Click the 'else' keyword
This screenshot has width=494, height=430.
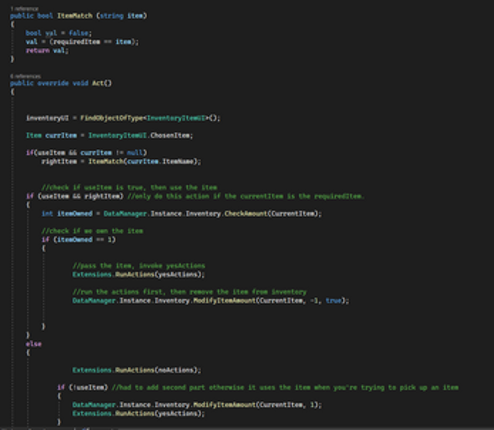pyautogui.click(x=34, y=344)
